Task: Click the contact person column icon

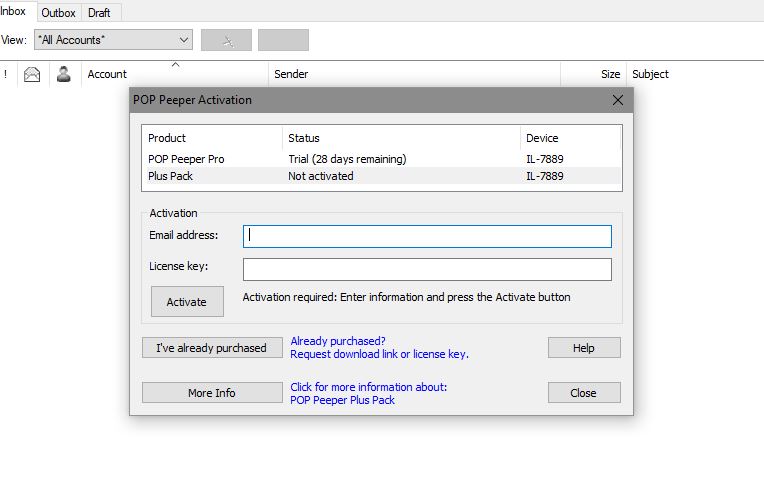Action: tap(64, 74)
